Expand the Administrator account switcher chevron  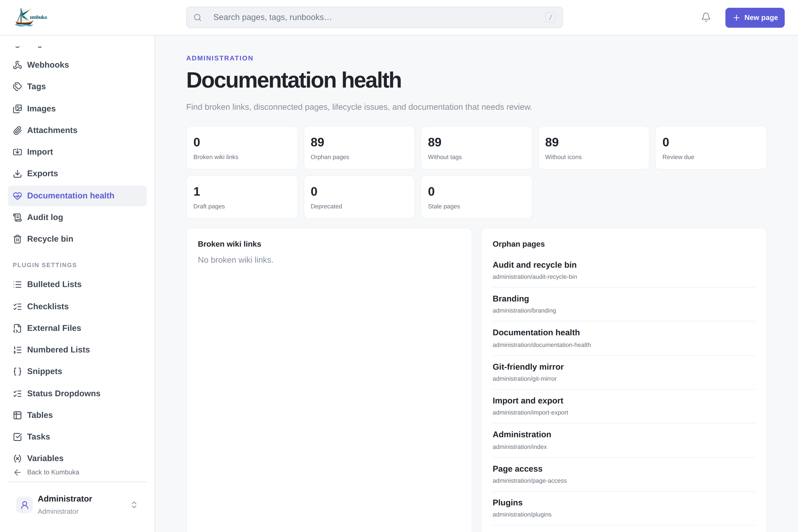[134, 505]
